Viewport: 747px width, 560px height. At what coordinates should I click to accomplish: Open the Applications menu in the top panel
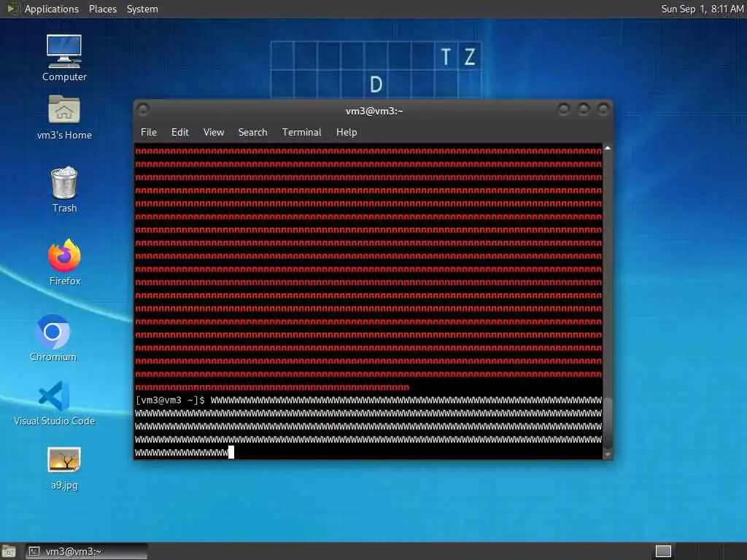tap(52, 9)
